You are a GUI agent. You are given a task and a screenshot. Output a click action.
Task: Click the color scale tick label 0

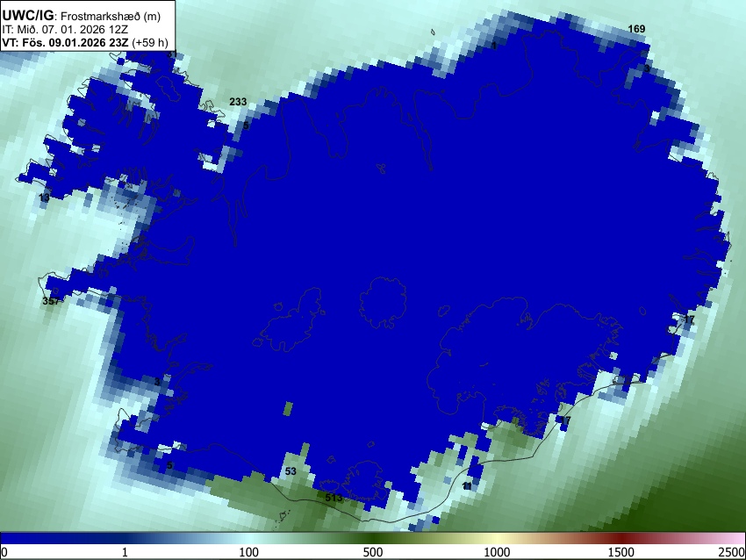(x=4, y=552)
